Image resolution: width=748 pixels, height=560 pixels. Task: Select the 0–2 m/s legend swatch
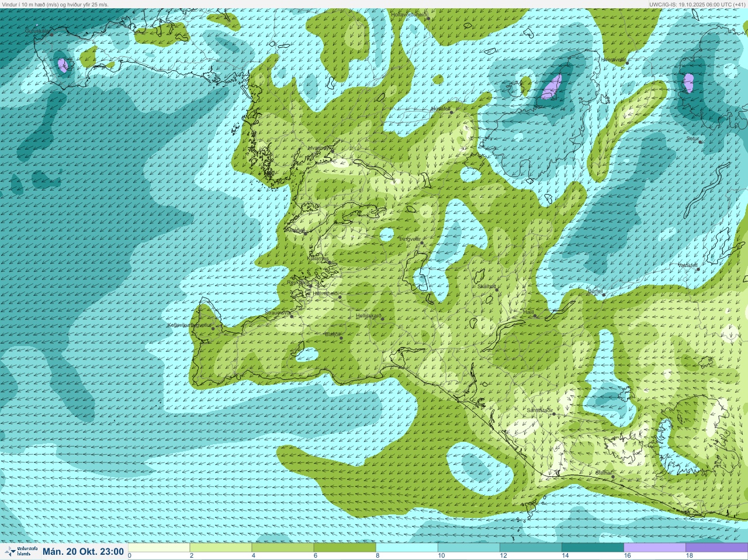159,548
